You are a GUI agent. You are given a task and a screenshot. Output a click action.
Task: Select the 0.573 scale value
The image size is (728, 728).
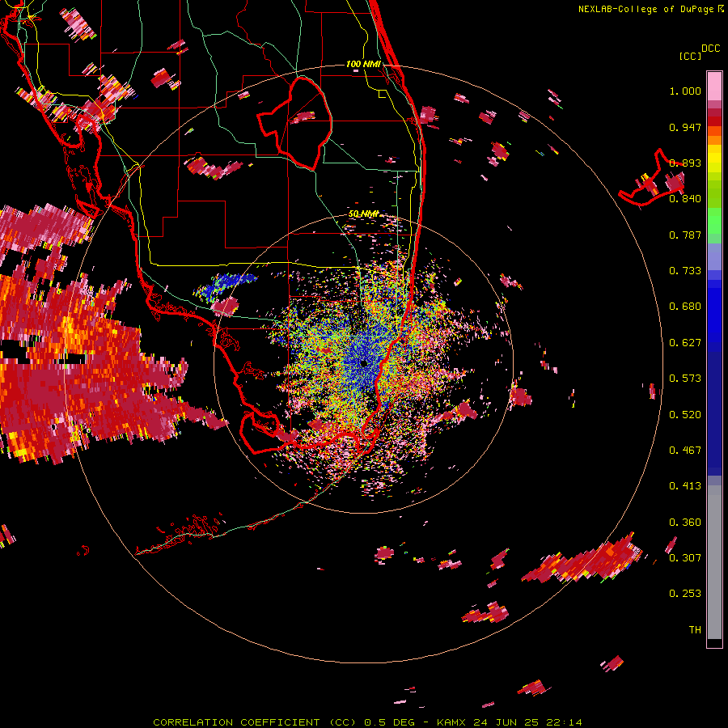pos(685,379)
